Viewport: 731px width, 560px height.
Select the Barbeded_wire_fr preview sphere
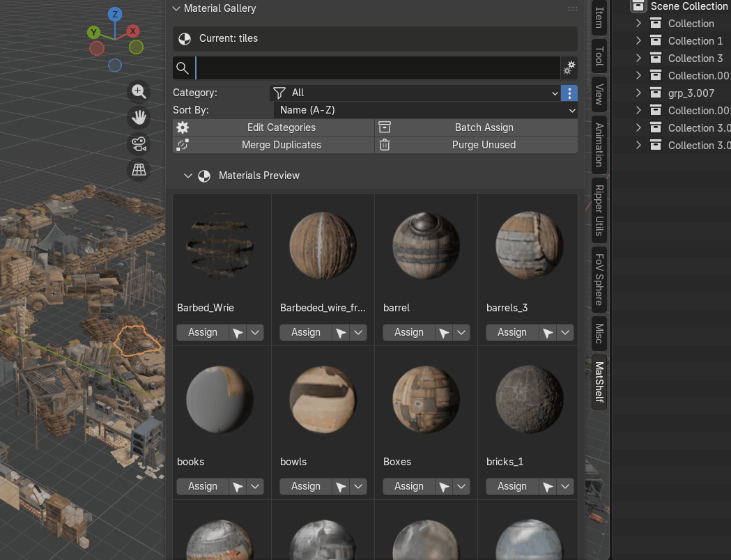(x=323, y=246)
